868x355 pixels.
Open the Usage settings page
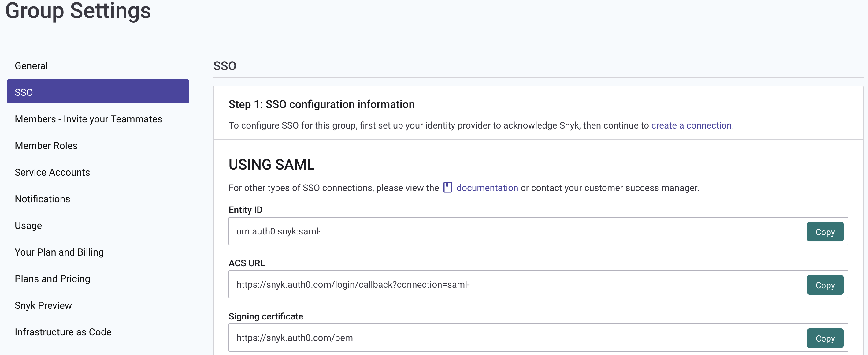click(28, 226)
